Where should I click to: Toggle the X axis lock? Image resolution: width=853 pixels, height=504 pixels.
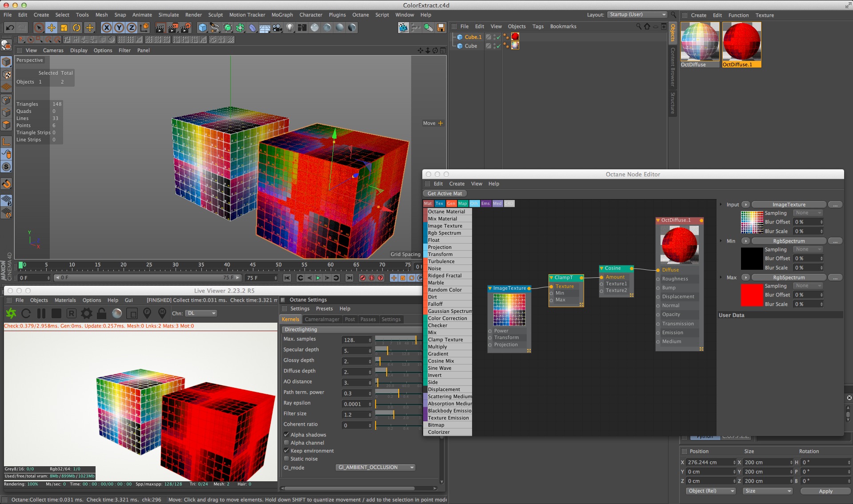pyautogui.click(x=107, y=28)
